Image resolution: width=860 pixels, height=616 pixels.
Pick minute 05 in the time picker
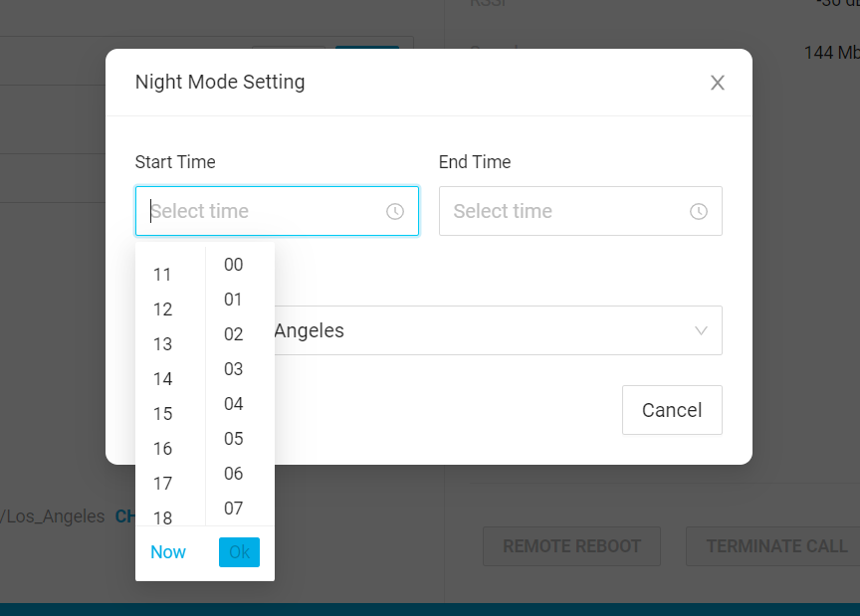(x=234, y=439)
